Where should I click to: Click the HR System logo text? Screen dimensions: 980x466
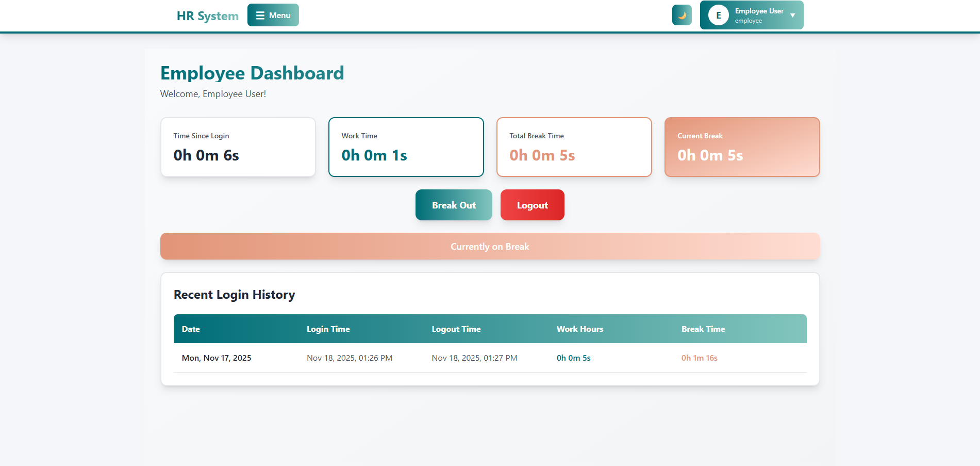pos(208,15)
